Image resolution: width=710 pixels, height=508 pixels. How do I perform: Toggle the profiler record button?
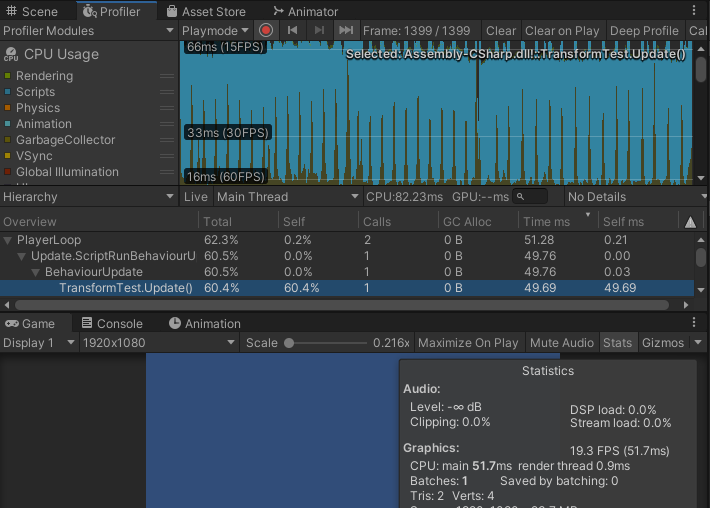click(266, 30)
